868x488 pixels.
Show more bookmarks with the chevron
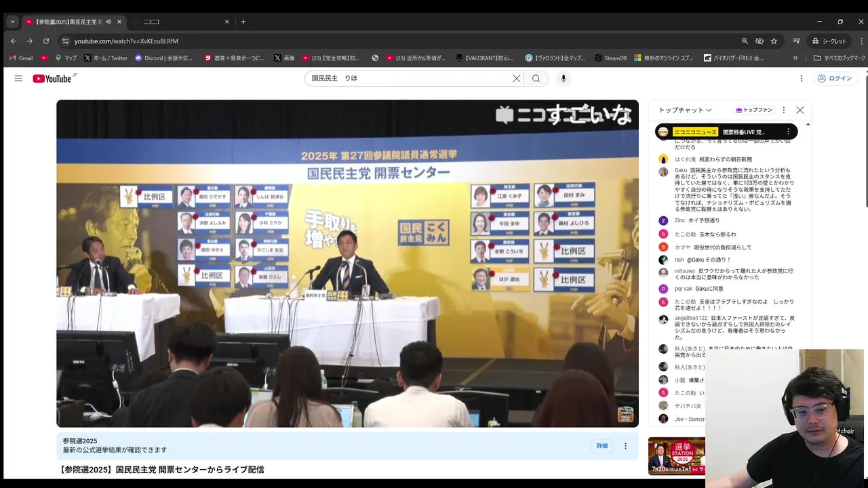pyautogui.click(x=795, y=58)
